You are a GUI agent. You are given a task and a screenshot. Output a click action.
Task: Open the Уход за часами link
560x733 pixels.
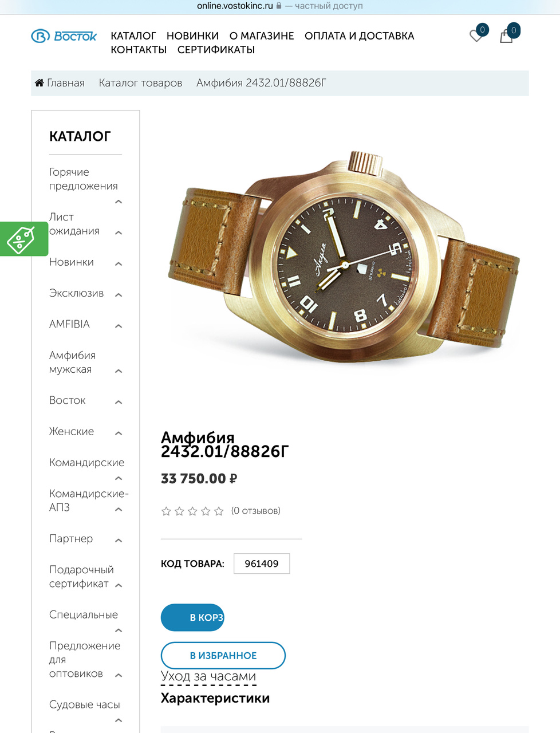coord(208,676)
